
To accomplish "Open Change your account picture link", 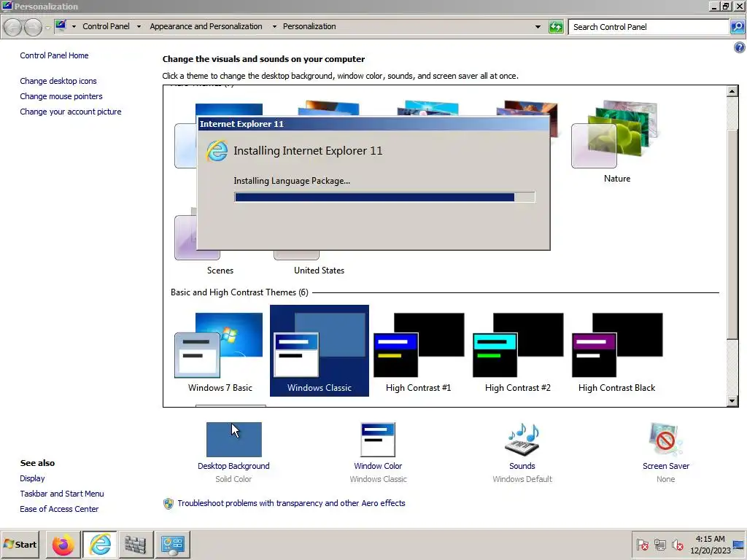I will pyautogui.click(x=71, y=112).
